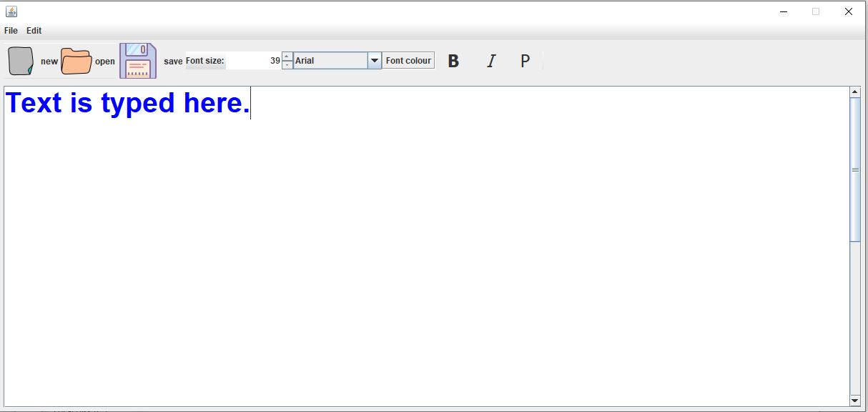
Task: Click the Java application icon in title bar
Action: (x=11, y=11)
